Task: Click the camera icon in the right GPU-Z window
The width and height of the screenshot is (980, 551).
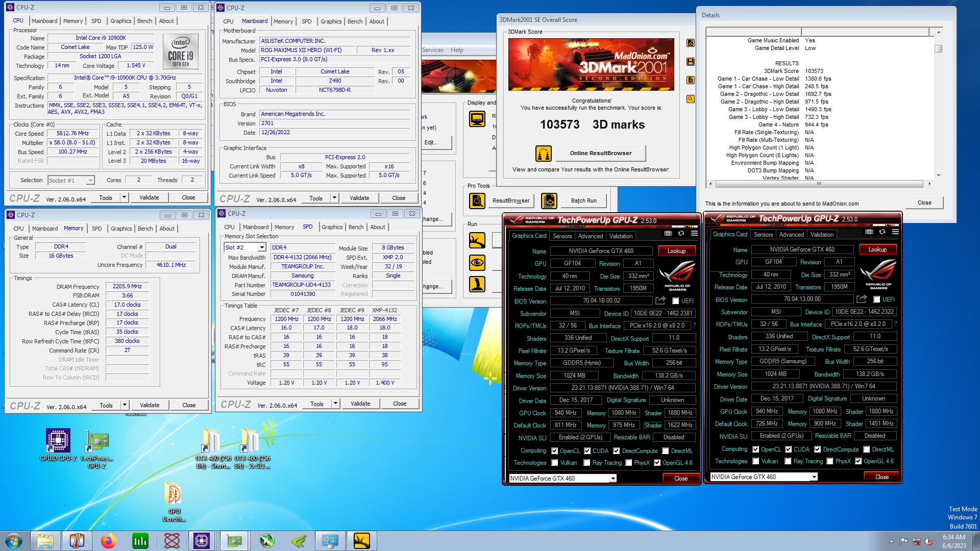Action: 869,232
